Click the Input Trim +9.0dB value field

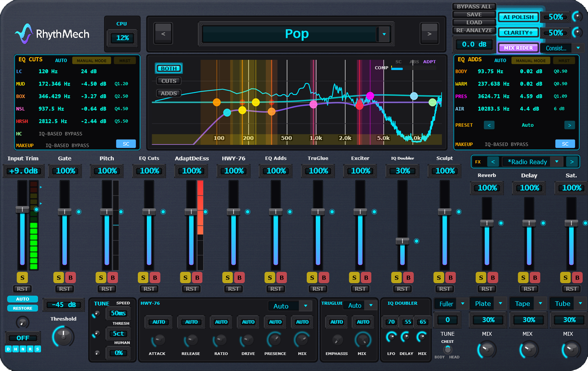pos(23,171)
